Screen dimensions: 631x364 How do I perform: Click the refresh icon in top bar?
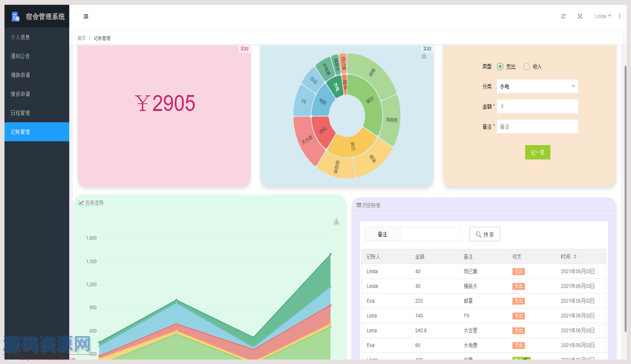pyautogui.click(x=563, y=16)
